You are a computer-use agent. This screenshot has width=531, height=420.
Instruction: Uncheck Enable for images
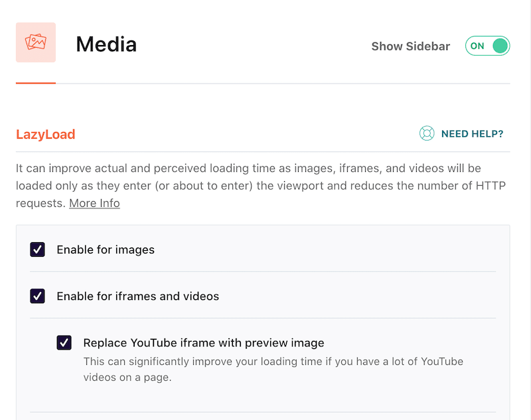(38, 249)
